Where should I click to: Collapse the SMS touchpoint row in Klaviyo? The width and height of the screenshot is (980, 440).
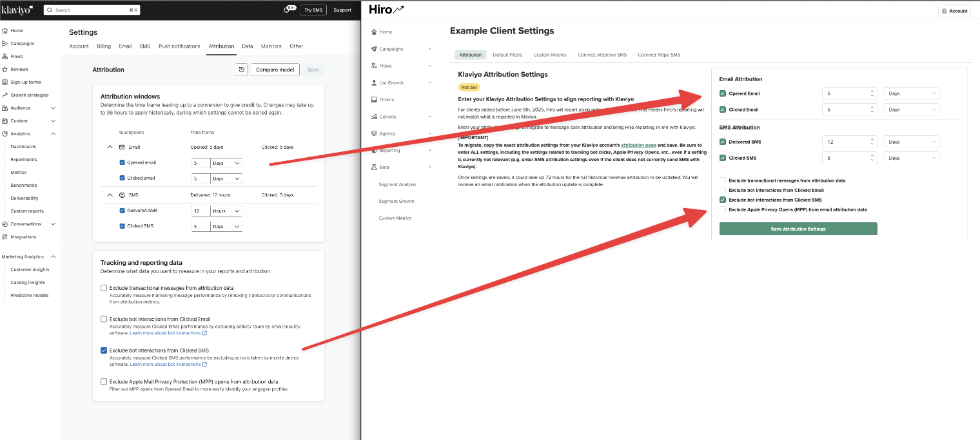pos(110,195)
